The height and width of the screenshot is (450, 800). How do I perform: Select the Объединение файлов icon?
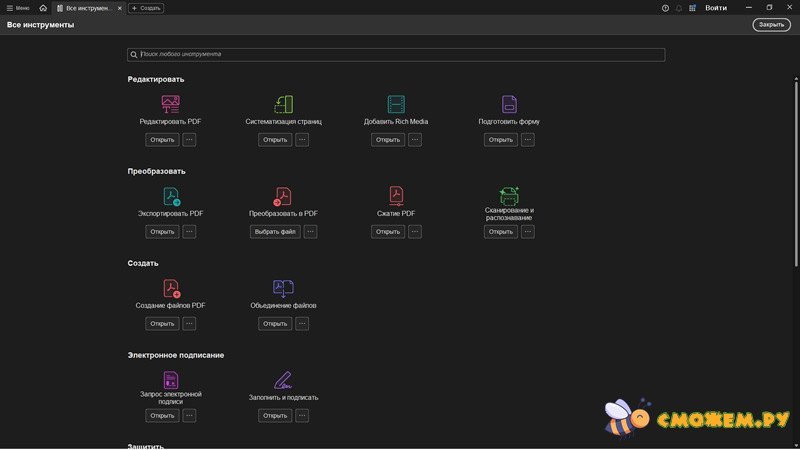tap(283, 288)
